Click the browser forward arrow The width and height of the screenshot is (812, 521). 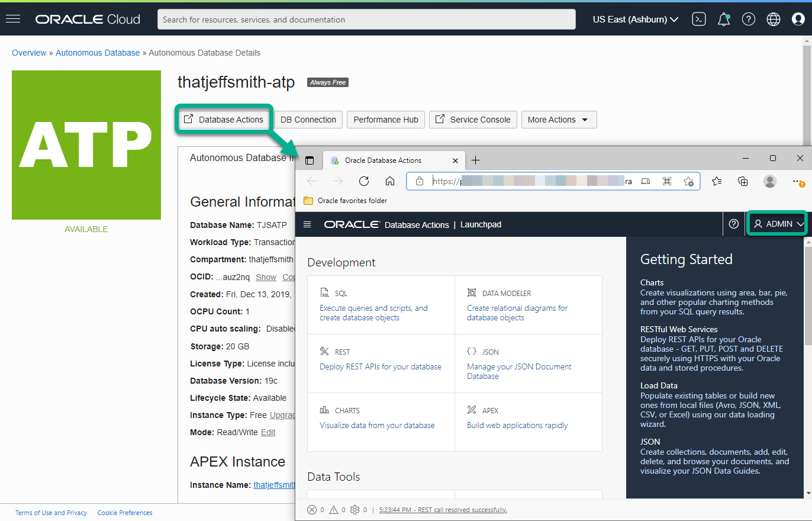[x=338, y=181]
